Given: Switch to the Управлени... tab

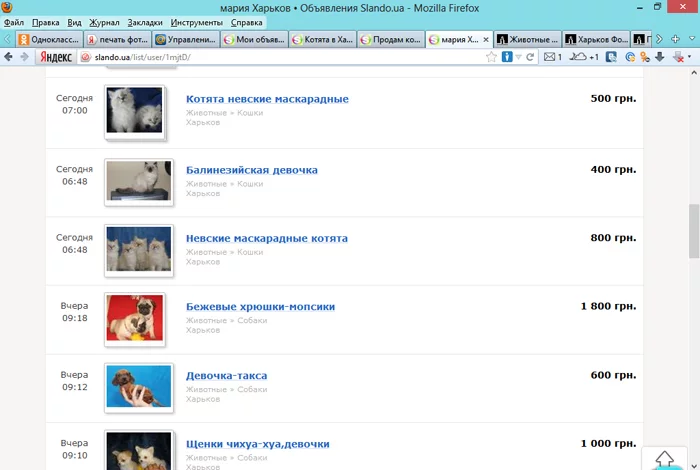Looking at the screenshot, I should [x=186, y=39].
